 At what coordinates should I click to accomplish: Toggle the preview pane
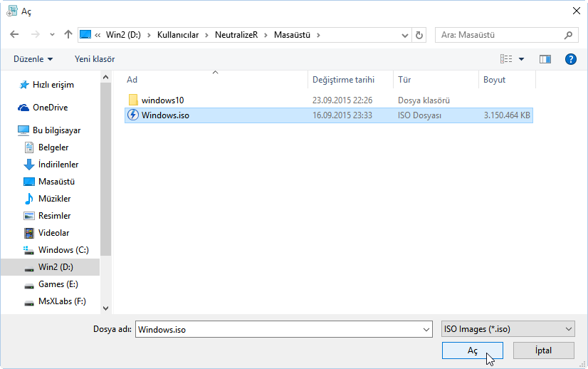pos(545,59)
